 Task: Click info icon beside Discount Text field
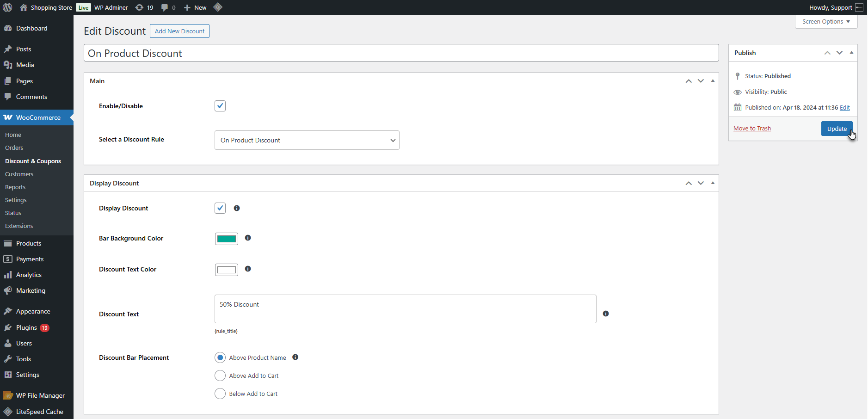[x=606, y=314]
